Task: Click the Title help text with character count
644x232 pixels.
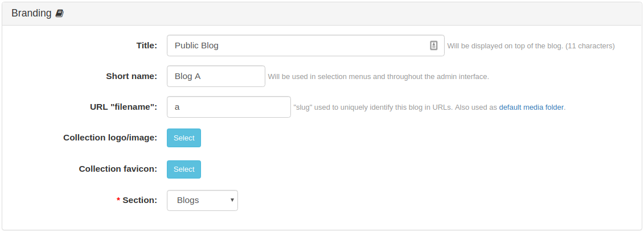Action: 531,46
